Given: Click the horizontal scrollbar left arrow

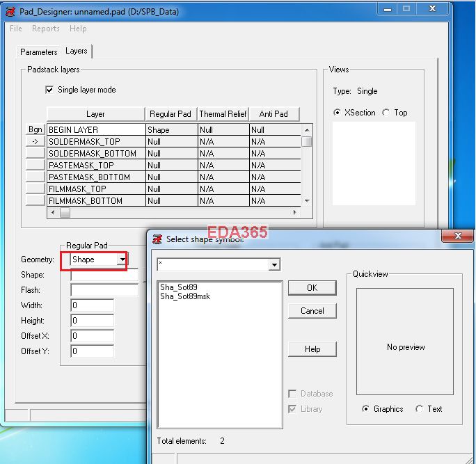Looking at the screenshot, I should pyautogui.click(x=53, y=212).
